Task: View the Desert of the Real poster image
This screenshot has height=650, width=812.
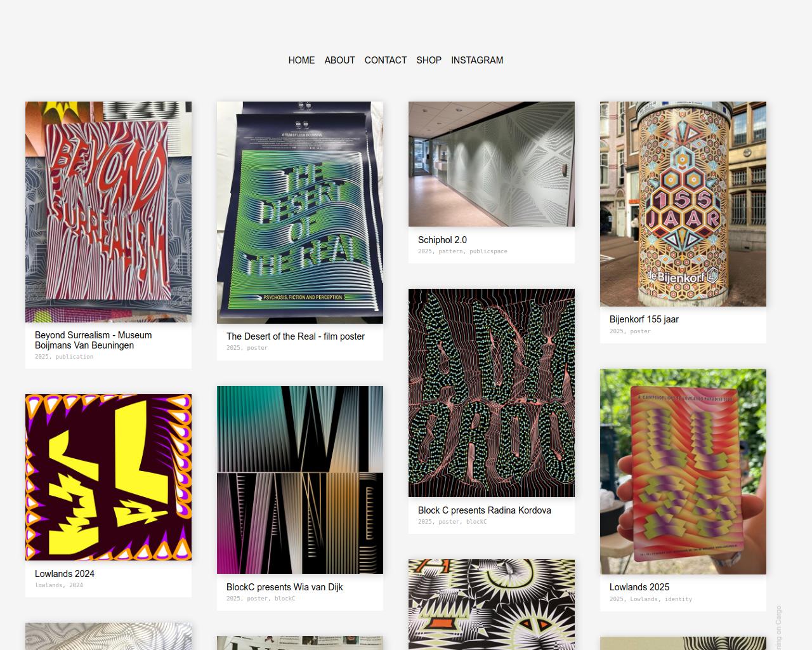Action: click(x=300, y=213)
